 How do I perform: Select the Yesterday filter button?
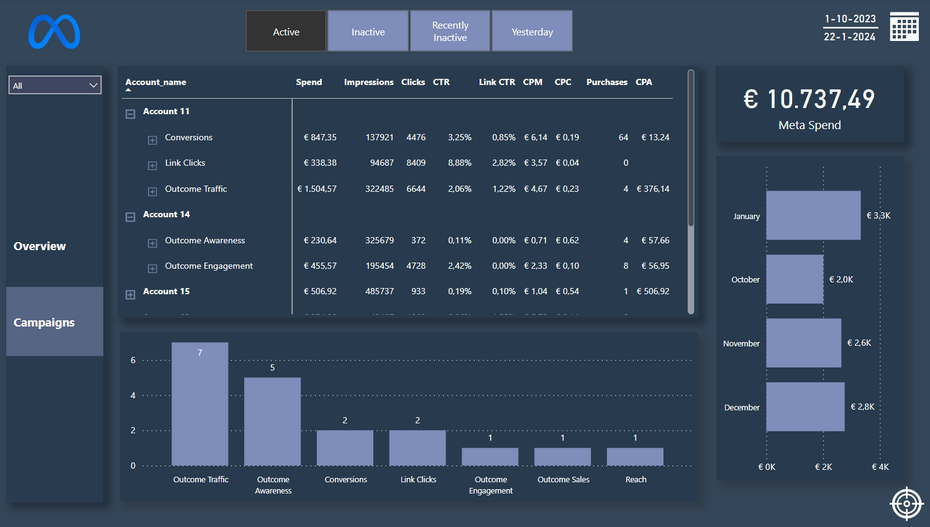coord(532,31)
